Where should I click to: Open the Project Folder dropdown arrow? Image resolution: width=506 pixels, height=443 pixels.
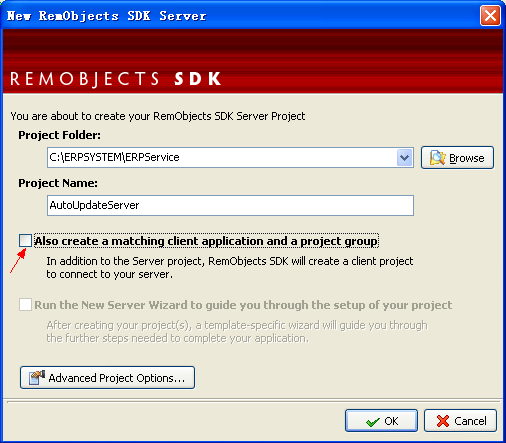pos(405,157)
